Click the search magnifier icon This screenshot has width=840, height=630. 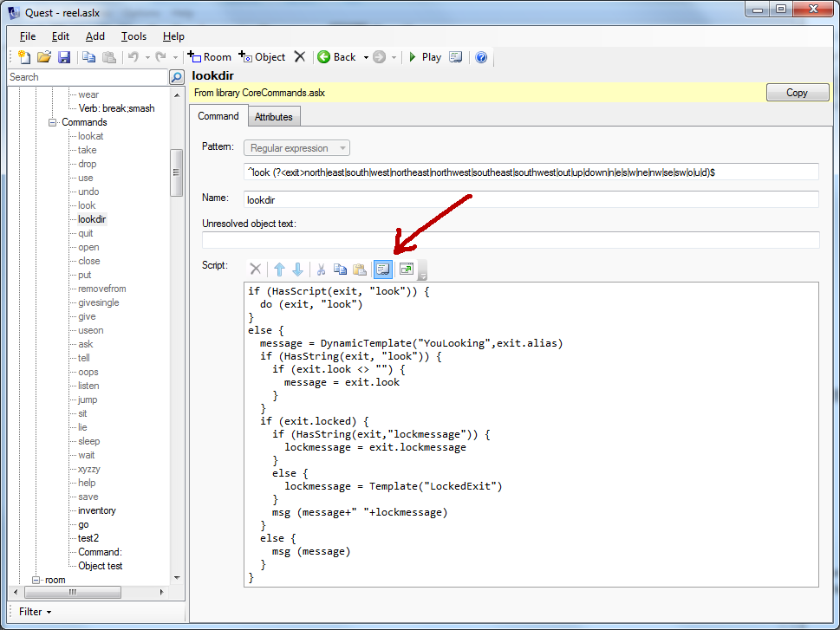(x=176, y=77)
